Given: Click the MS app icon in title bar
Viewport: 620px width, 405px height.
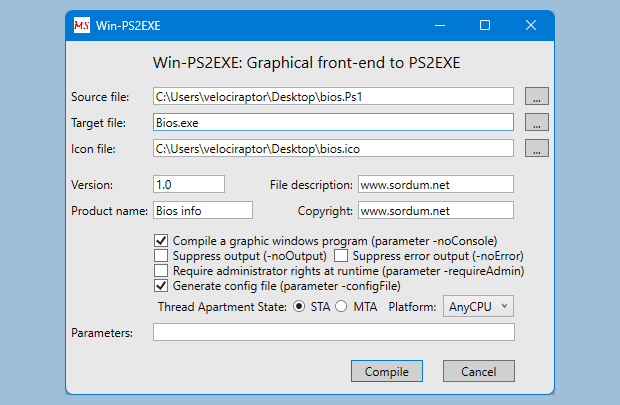Looking at the screenshot, I should (82, 25).
